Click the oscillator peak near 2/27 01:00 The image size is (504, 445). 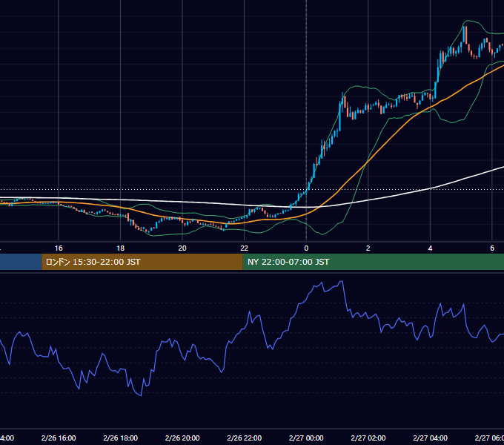pyautogui.click(x=342, y=281)
